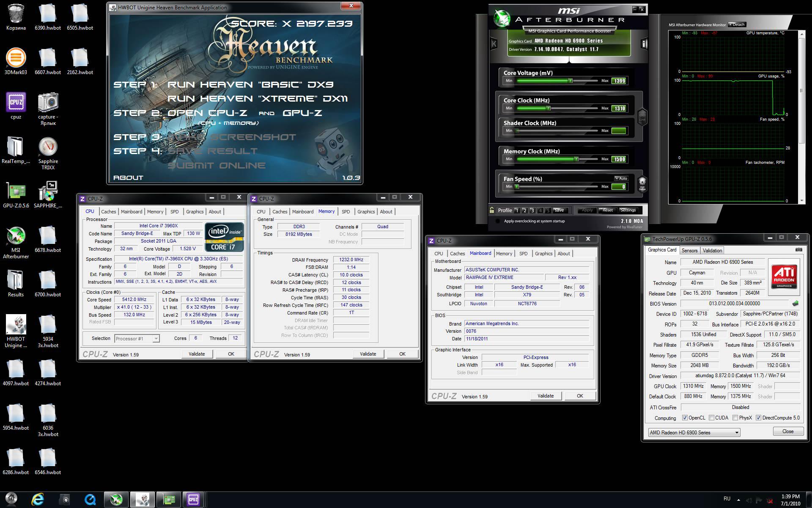Screen dimensions: 812x508
Task: Select the 6546.hwbot file on the desktop
Action: pyautogui.click(x=48, y=461)
